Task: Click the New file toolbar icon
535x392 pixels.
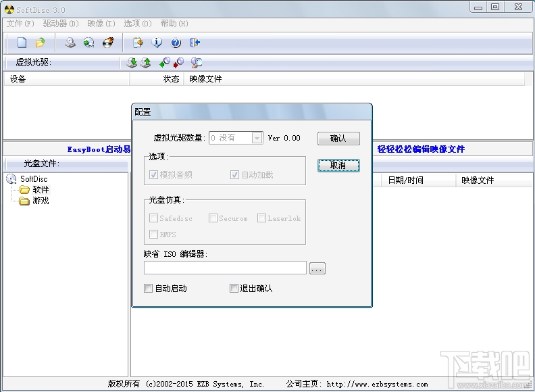Action: [22, 43]
